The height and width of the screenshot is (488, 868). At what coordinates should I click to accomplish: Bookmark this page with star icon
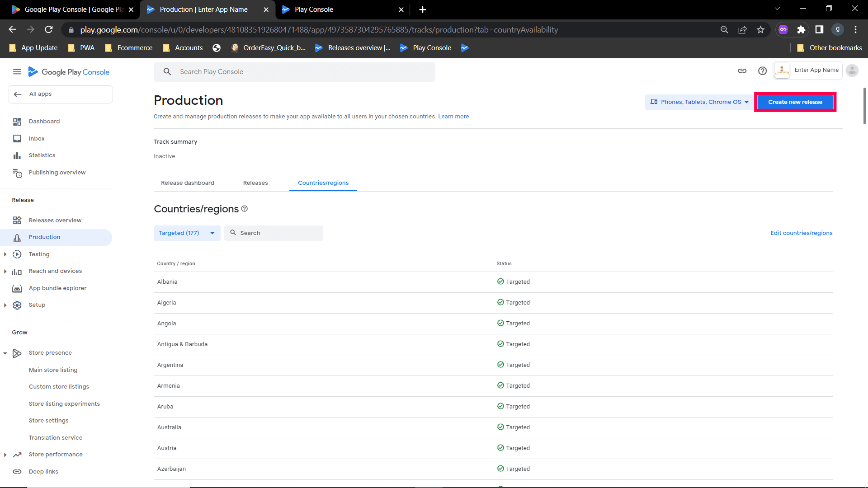click(x=760, y=30)
